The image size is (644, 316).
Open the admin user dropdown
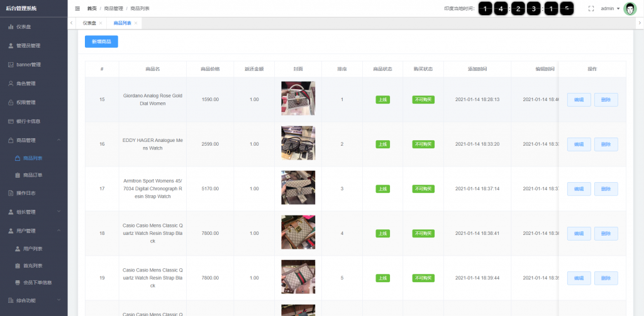[609, 9]
